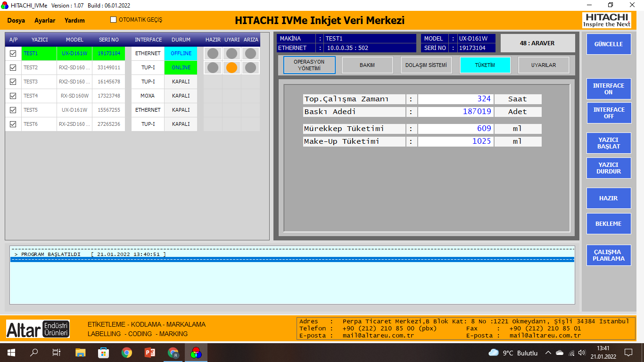Click TEST1 UYARI status indicator light
The image size is (644, 362).
tap(231, 53)
